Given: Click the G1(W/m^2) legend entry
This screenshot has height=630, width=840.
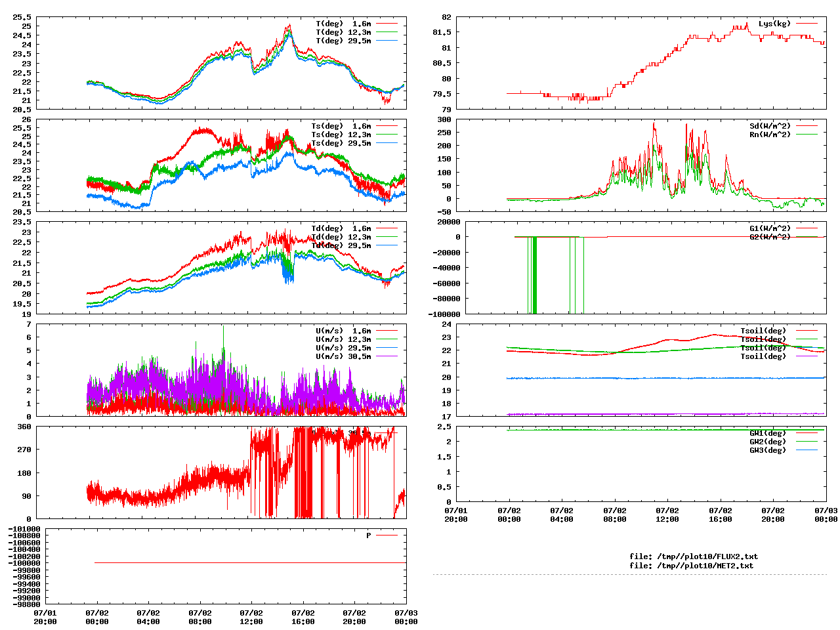Looking at the screenshot, I should (x=784, y=228).
